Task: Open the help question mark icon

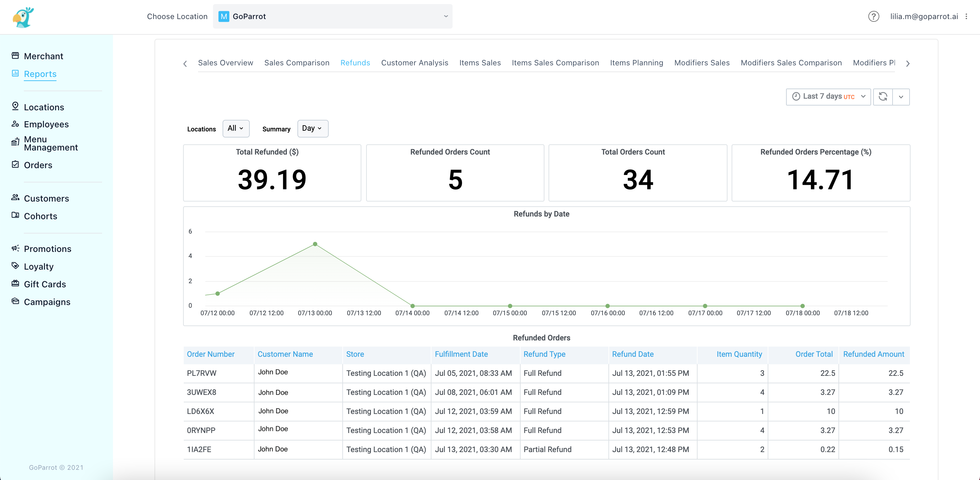Action: tap(873, 16)
